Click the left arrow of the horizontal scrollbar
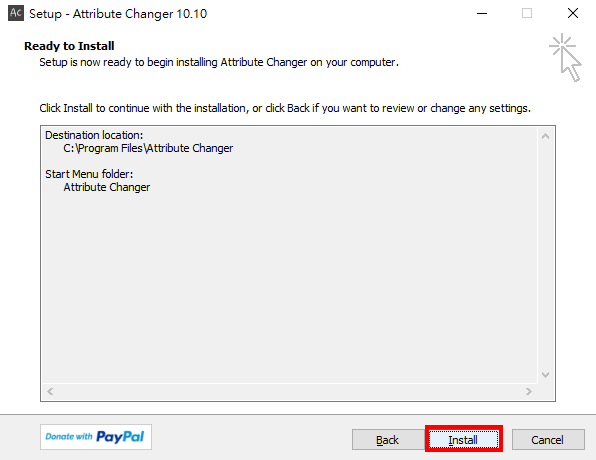 50,391
